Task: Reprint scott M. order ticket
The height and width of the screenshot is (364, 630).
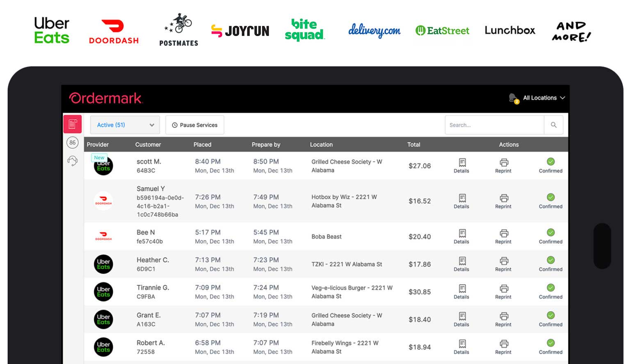Action: tap(504, 166)
